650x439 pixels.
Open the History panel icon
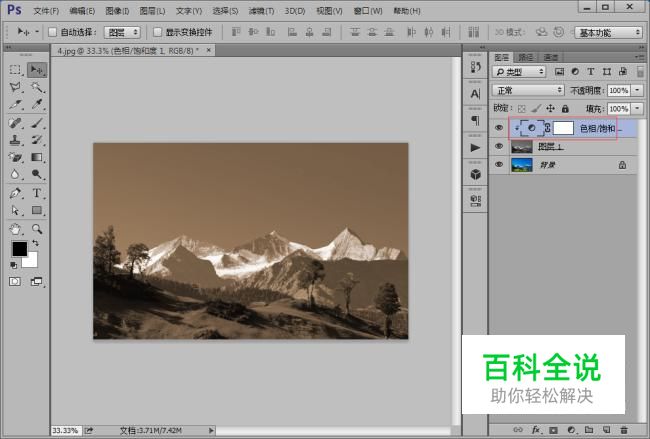click(475, 67)
